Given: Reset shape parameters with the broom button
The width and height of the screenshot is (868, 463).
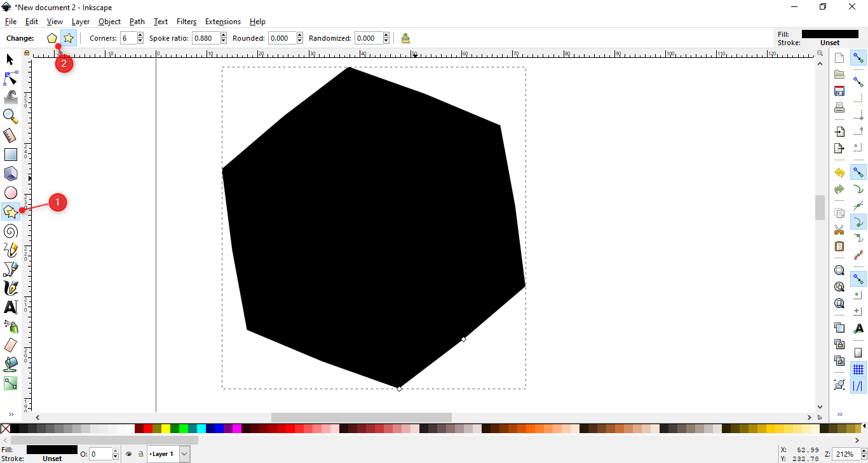Looking at the screenshot, I should pos(405,38).
